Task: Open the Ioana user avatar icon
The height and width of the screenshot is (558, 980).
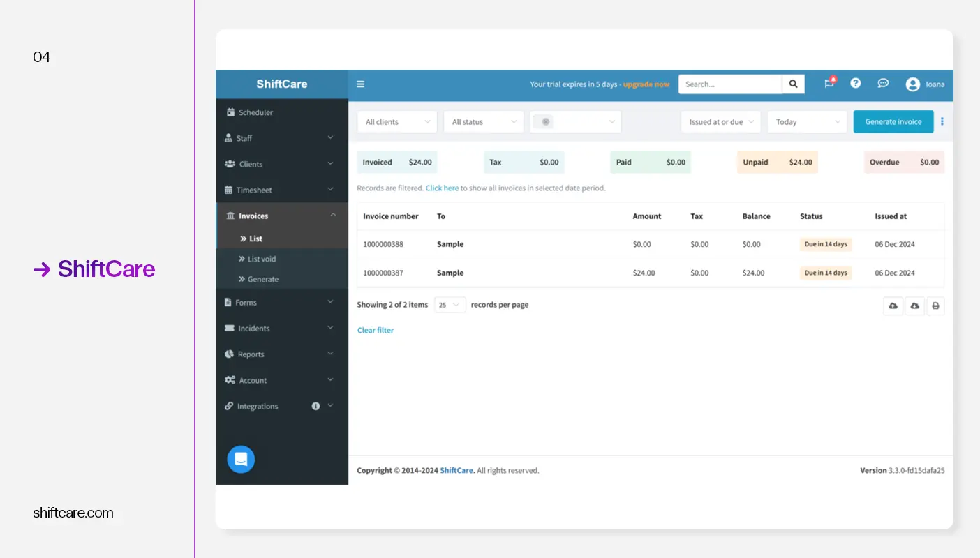Action: coord(913,84)
